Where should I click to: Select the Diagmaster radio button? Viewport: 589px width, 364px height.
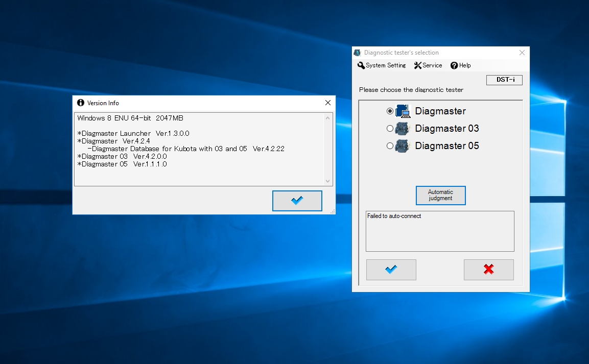tap(390, 111)
